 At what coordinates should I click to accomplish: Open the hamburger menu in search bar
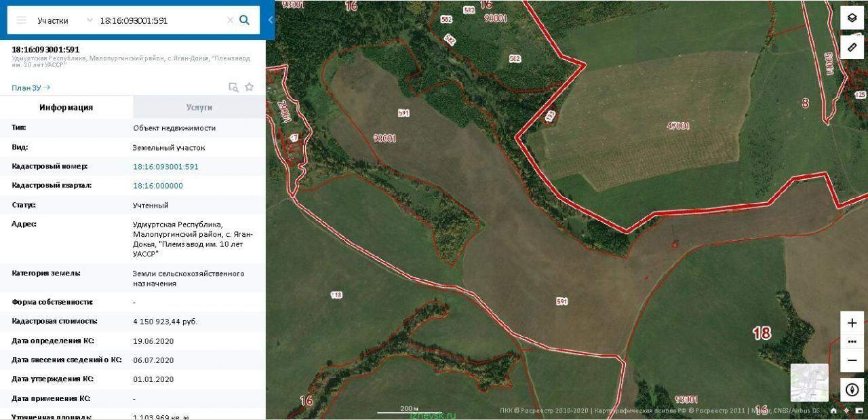tap(21, 20)
